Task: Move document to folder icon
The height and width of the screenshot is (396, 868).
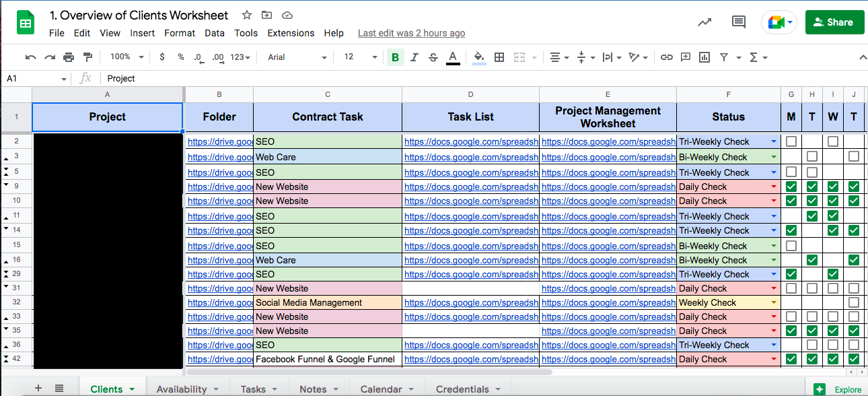Action: click(267, 15)
